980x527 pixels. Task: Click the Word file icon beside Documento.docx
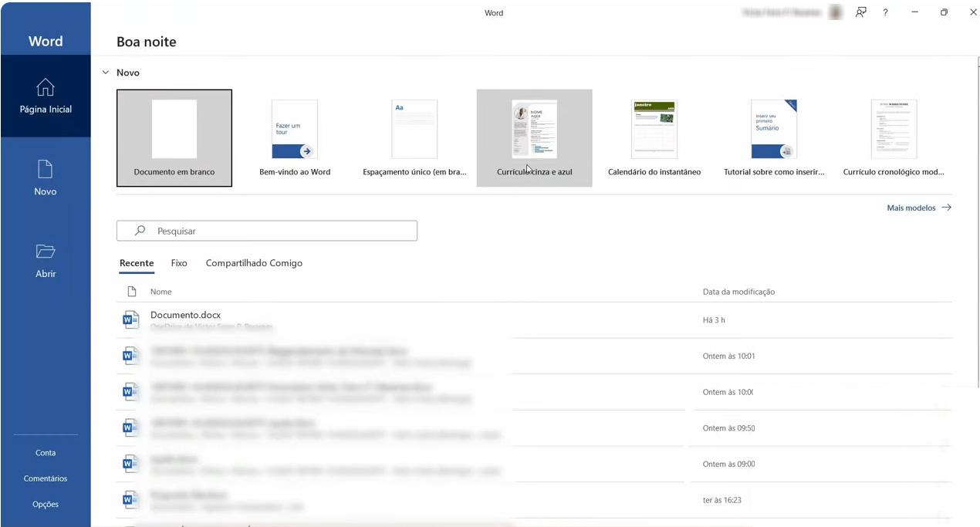point(131,320)
